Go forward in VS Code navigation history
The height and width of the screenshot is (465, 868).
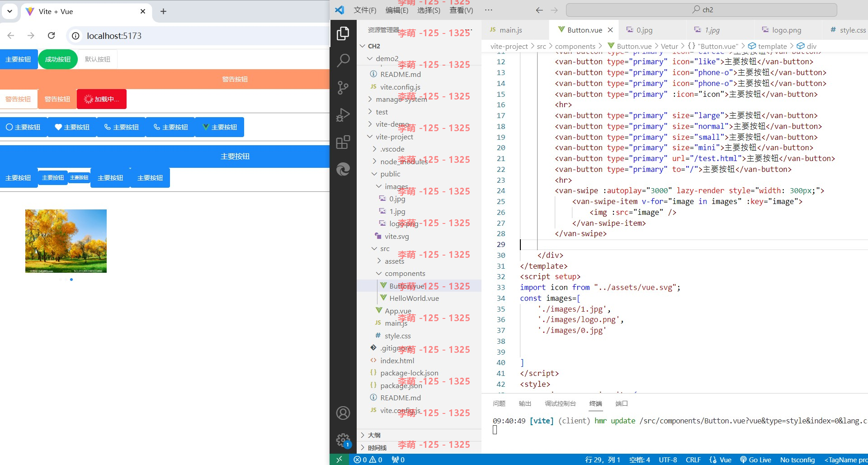[554, 10]
